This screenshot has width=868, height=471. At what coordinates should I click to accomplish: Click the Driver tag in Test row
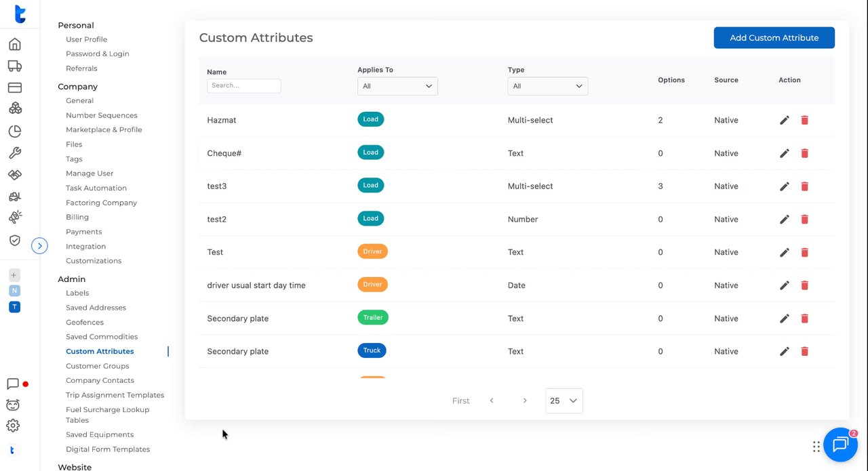[372, 251]
